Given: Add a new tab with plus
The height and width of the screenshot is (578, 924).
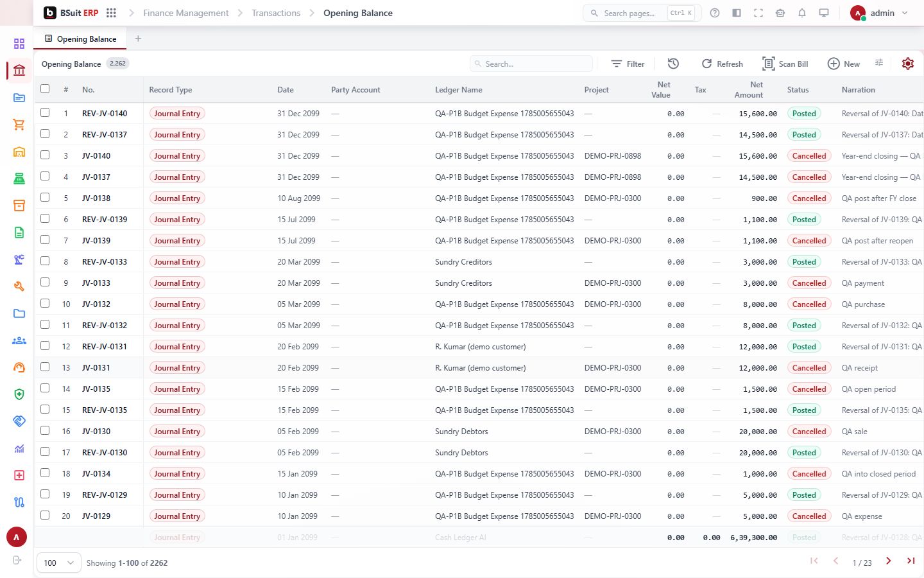Looking at the screenshot, I should 138,39.
